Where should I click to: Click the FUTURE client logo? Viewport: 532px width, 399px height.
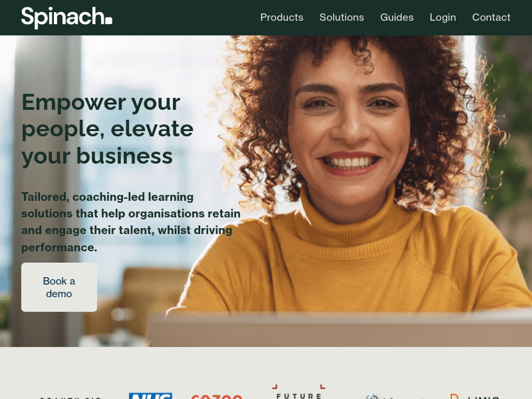[x=299, y=392]
